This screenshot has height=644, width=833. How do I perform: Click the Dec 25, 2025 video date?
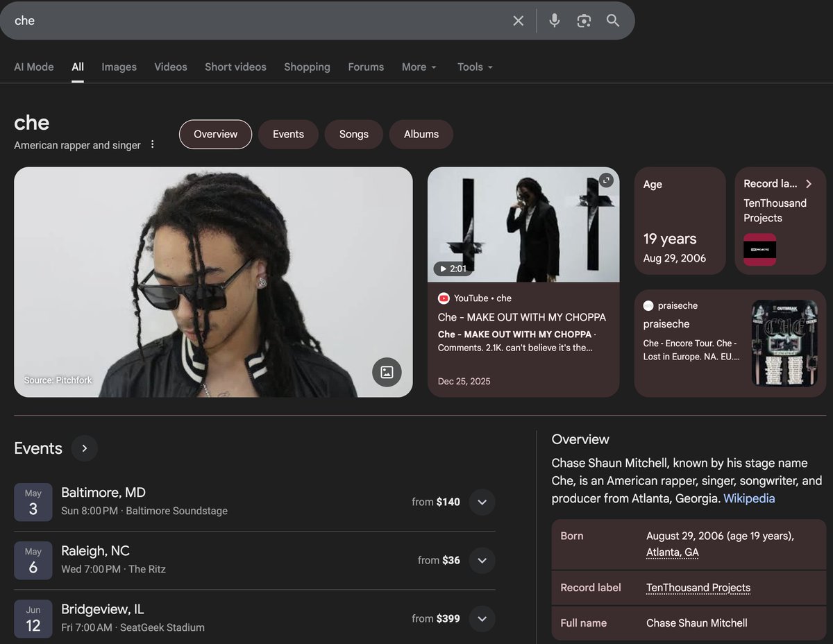click(x=464, y=381)
